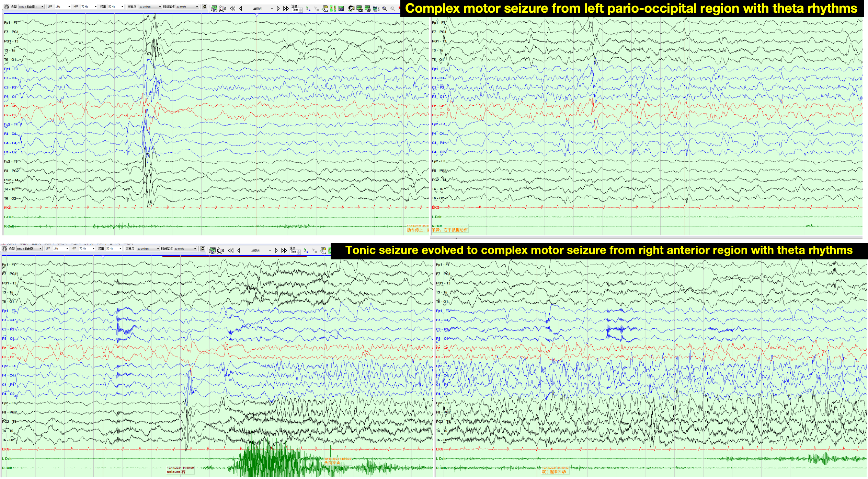The image size is (868, 479).
Task: Open the 30 mm/s timebase dropdown, lower toolbar
Action: [195, 249]
